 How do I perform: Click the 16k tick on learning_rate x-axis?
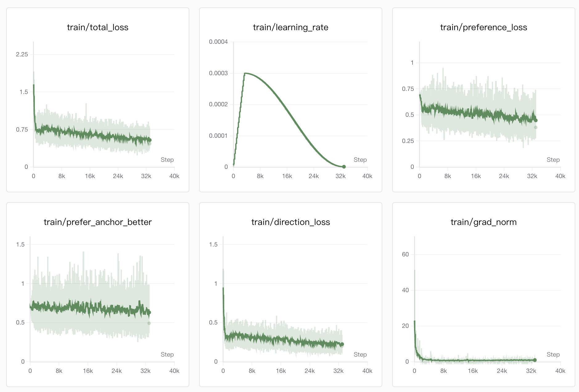tap(287, 176)
